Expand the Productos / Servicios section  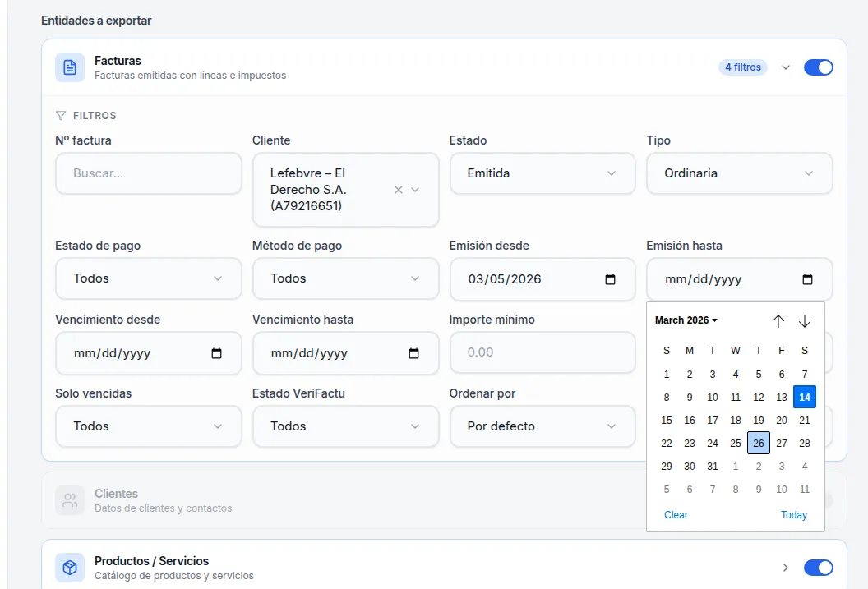pos(786,568)
